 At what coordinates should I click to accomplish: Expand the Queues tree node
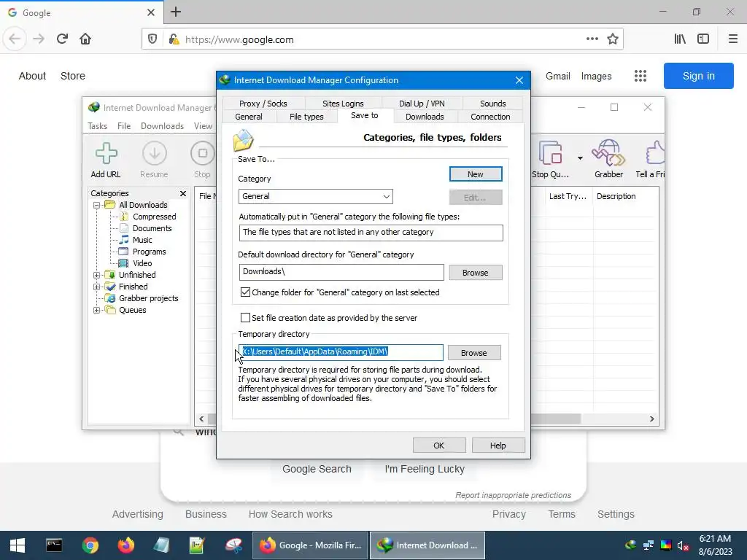pos(97,310)
